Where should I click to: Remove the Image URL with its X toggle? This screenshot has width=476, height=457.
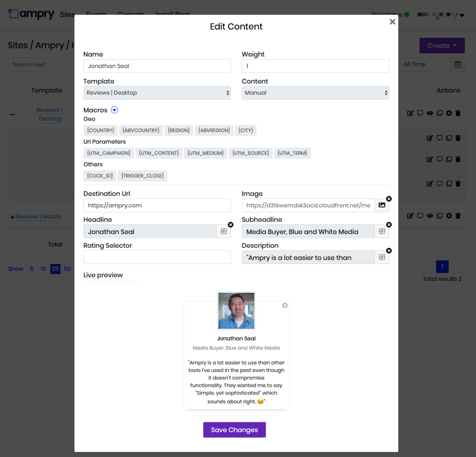tap(389, 198)
